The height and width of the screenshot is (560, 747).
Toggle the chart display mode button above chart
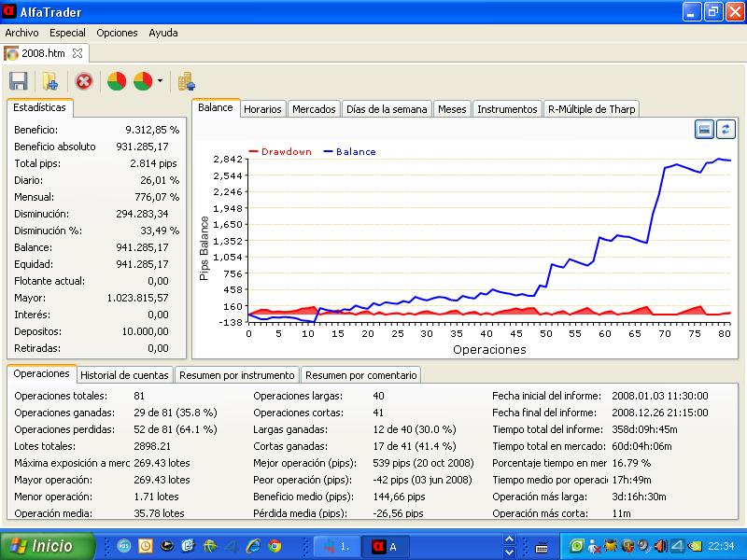click(x=705, y=129)
